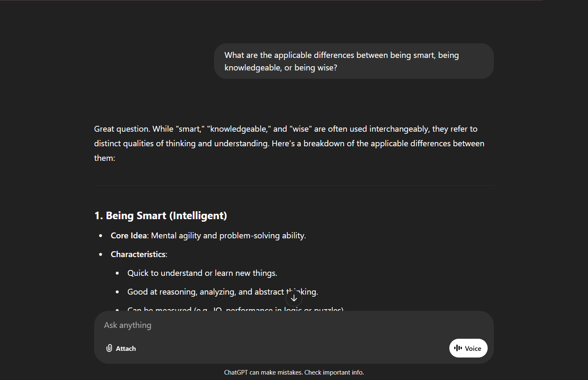This screenshot has height=380, width=588.
Task: Click the Quick to understand bullet line
Action: click(x=202, y=273)
